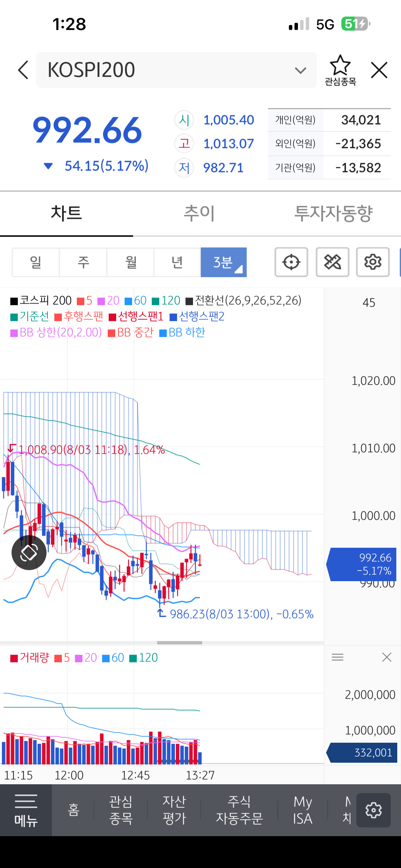
Task: Close the volume indicator panel
Action: pyautogui.click(x=387, y=657)
